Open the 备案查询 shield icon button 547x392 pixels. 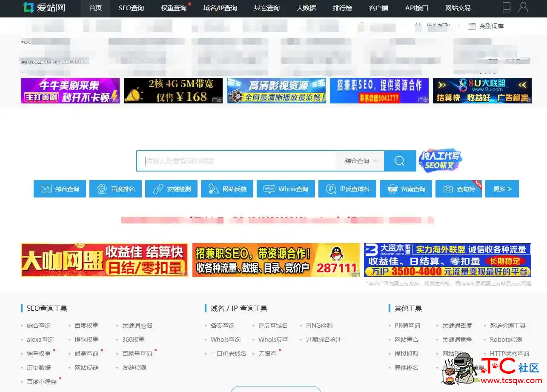[x=406, y=189]
